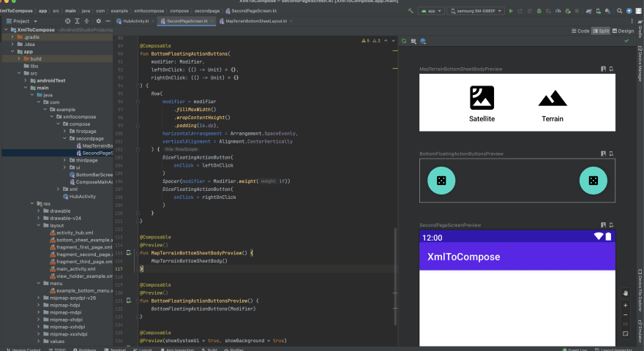This screenshot has width=644, height=351.
Task: Close the HubActivity.kt tab
Action: (x=153, y=21)
